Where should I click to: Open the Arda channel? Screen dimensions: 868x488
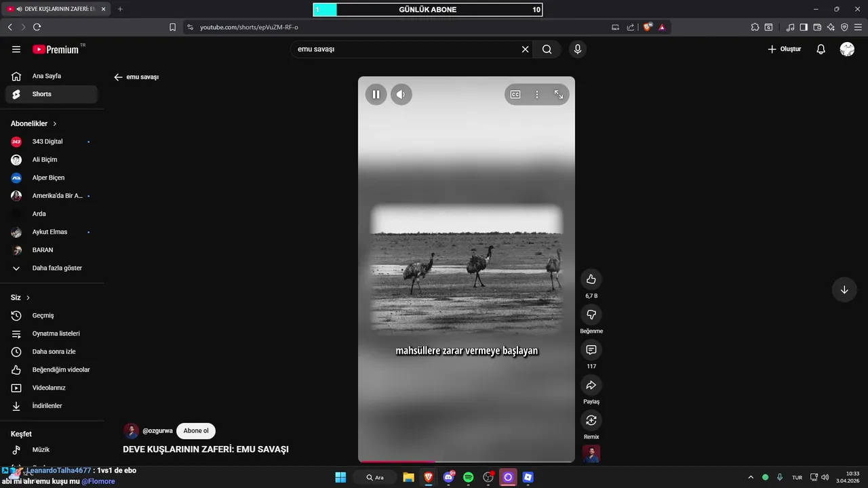[52, 214]
